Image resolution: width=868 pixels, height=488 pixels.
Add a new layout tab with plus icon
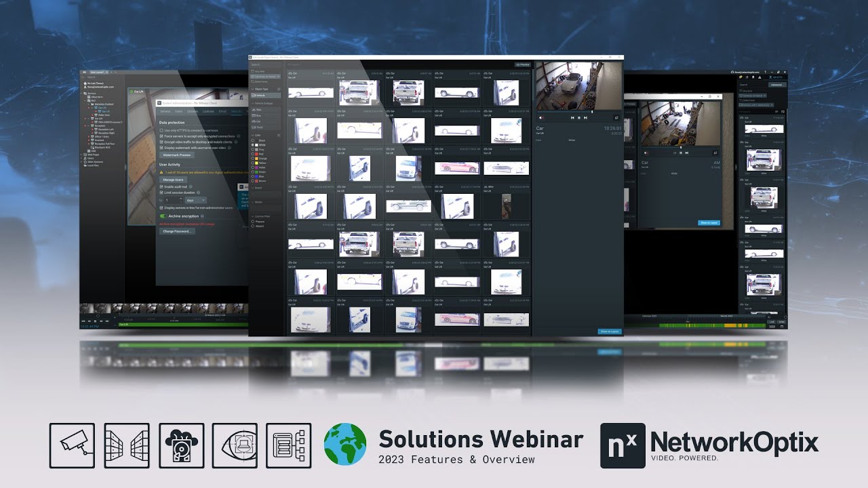pyautogui.click(x=111, y=72)
